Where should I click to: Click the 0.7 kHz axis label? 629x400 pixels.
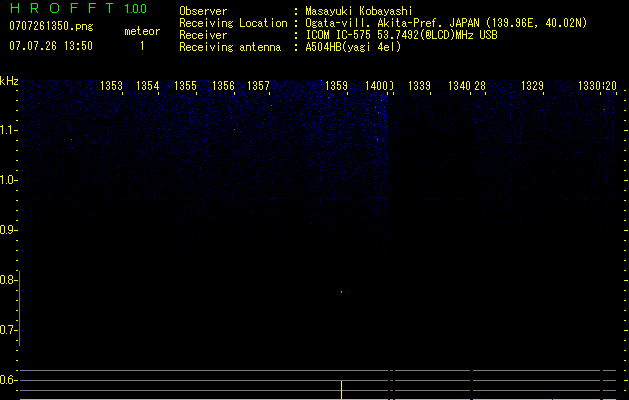pyautogui.click(x=8, y=330)
